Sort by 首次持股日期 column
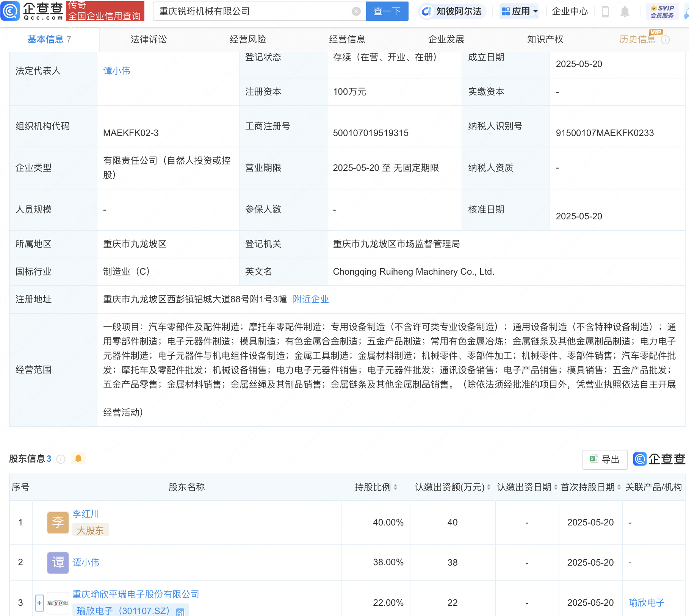 pos(619,487)
